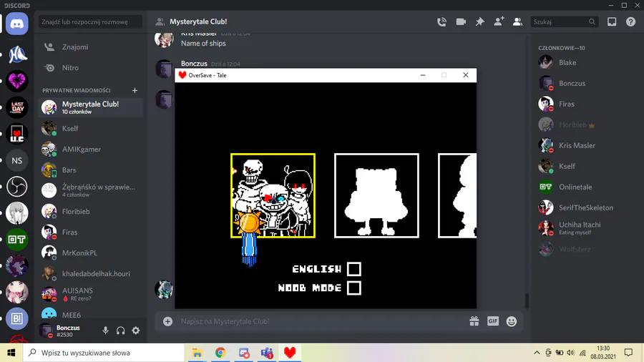Open the pink heart server
This screenshot has height=362, width=644.
(17, 81)
